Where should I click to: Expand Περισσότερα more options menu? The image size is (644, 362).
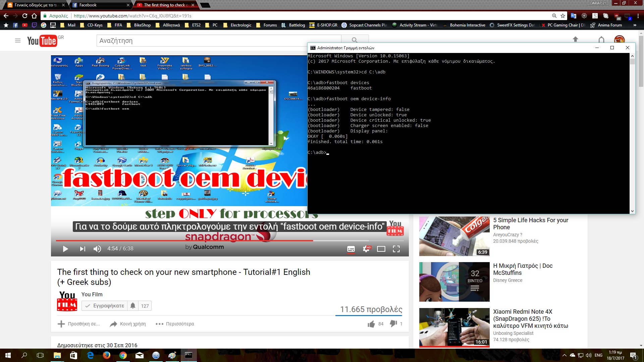click(175, 324)
